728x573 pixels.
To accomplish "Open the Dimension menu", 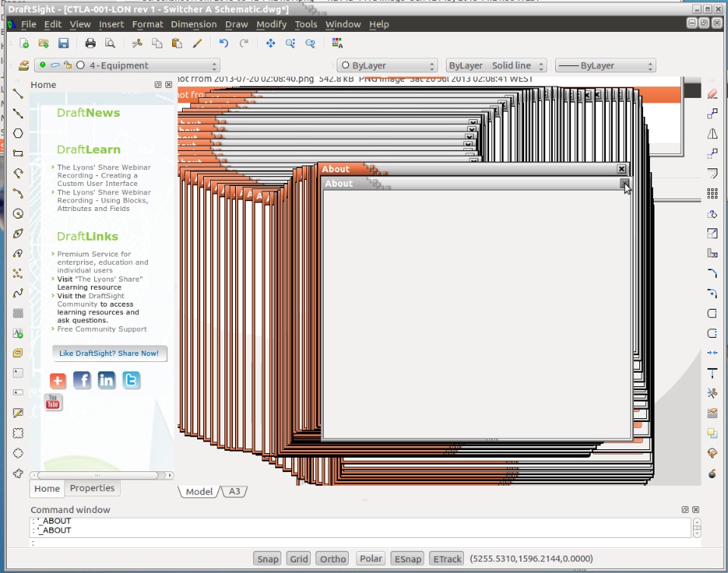I will 193,24.
